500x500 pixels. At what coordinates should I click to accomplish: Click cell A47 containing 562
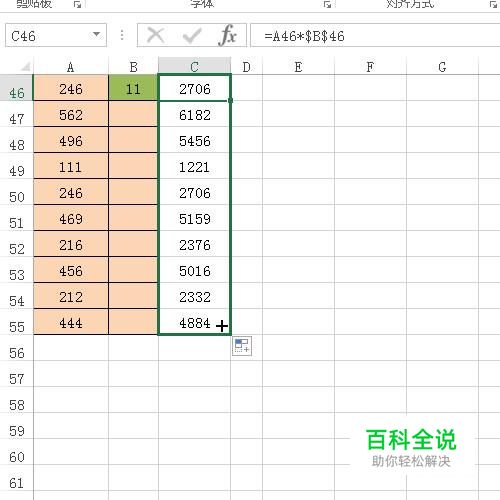tap(71, 114)
